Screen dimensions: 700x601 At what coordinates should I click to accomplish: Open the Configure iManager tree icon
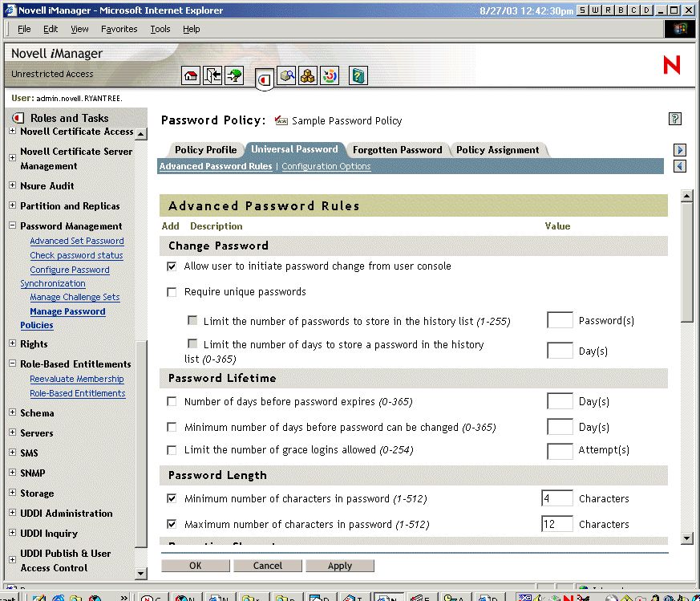point(233,75)
